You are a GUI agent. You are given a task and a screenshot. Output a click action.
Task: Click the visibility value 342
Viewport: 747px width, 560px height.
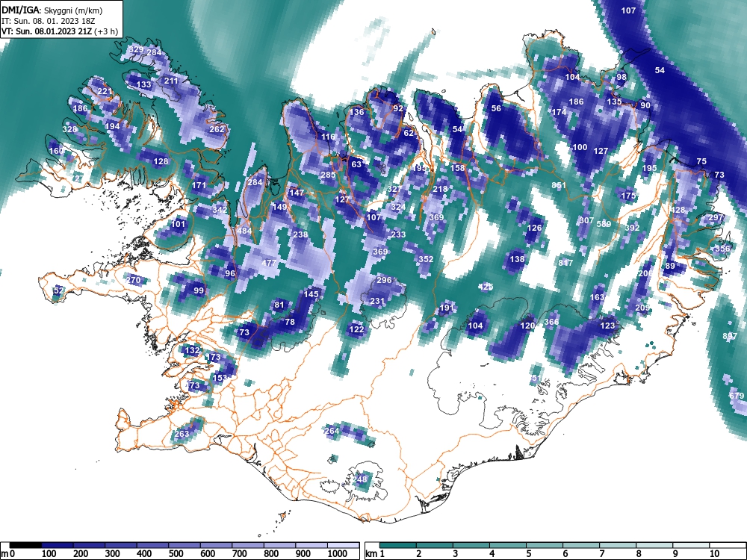[x=220, y=210]
